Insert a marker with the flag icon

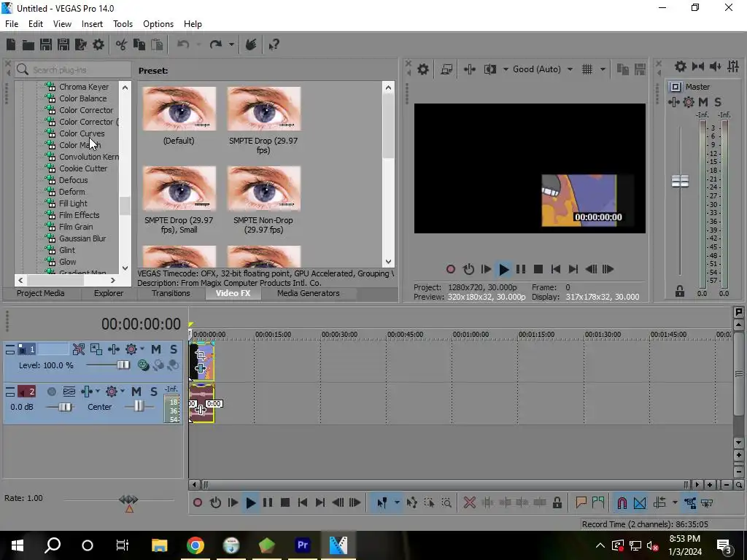pos(581,502)
